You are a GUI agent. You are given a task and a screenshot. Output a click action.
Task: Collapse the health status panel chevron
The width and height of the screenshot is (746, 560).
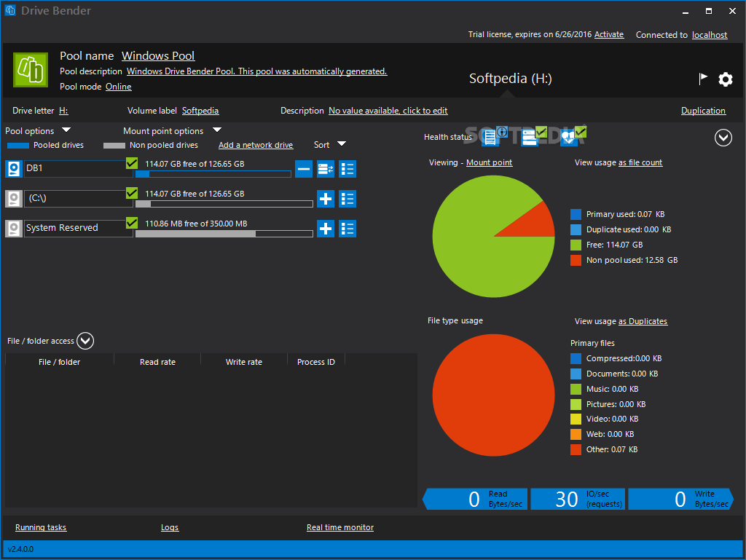(x=723, y=138)
